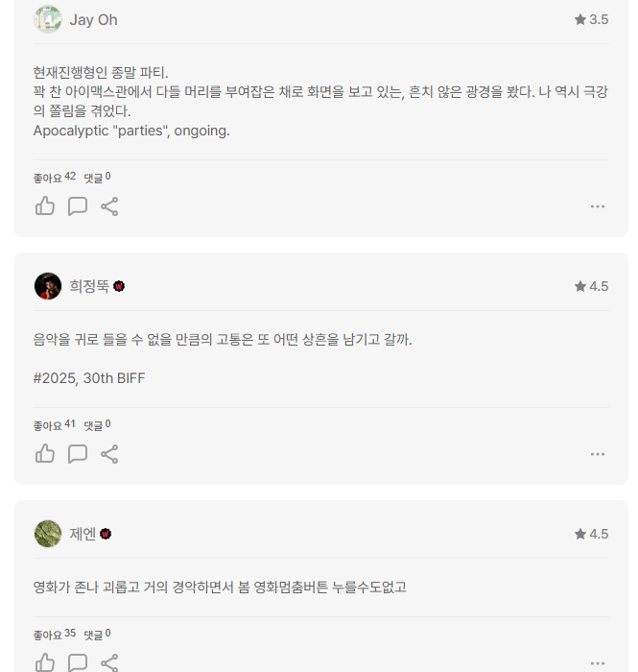View the 좋아요 42 likes count
This screenshot has width=638, height=672.
click(x=55, y=177)
